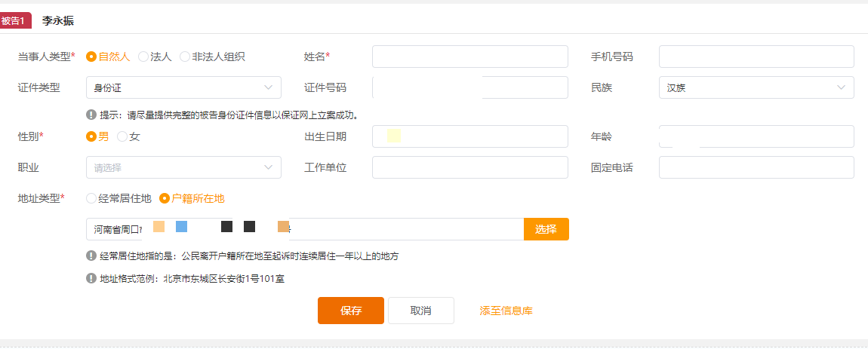Click the 工作单位 text field
868x349 pixels.
(470, 167)
